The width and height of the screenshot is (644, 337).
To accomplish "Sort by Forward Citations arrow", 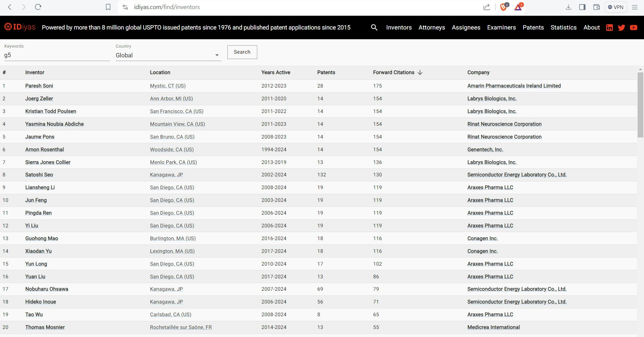I will (420, 72).
